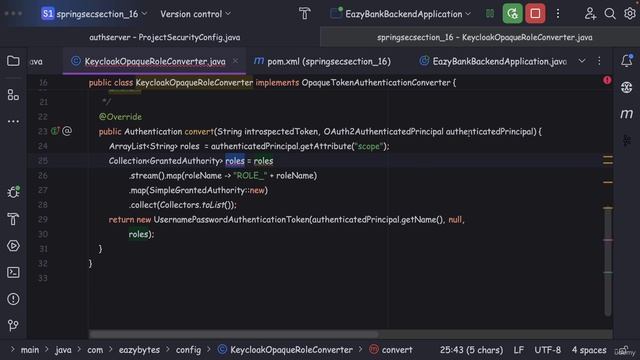Open the springsecsection_16 project dropdown
The height and width of the screenshot is (360, 640).
[94, 14]
